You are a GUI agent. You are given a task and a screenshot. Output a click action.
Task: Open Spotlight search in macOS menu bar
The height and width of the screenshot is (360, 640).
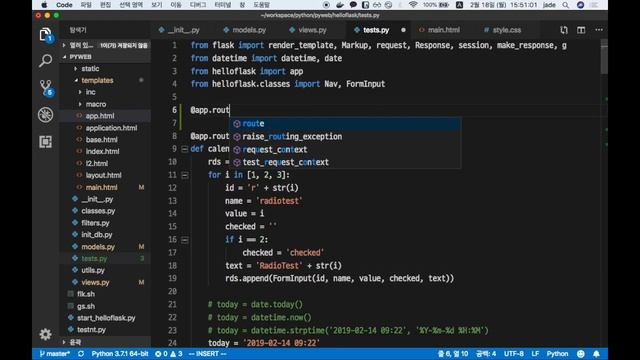(565, 5)
